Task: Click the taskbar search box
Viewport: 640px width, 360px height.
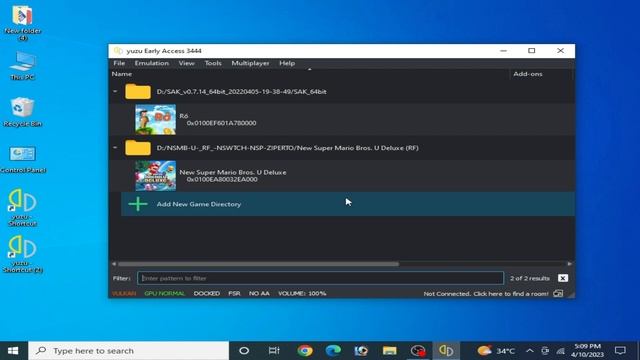Action: point(129,351)
